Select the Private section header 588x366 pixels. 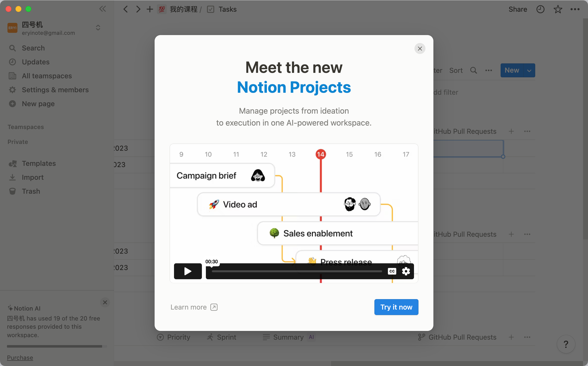[18, 142]
